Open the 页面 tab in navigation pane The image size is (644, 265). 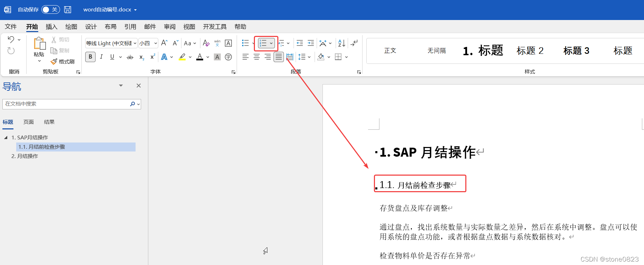pyautogui.click(x=29, y=122)
